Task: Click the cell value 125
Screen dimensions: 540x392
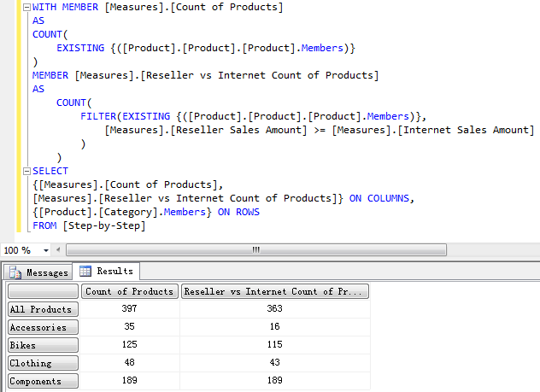Action: 130,344
